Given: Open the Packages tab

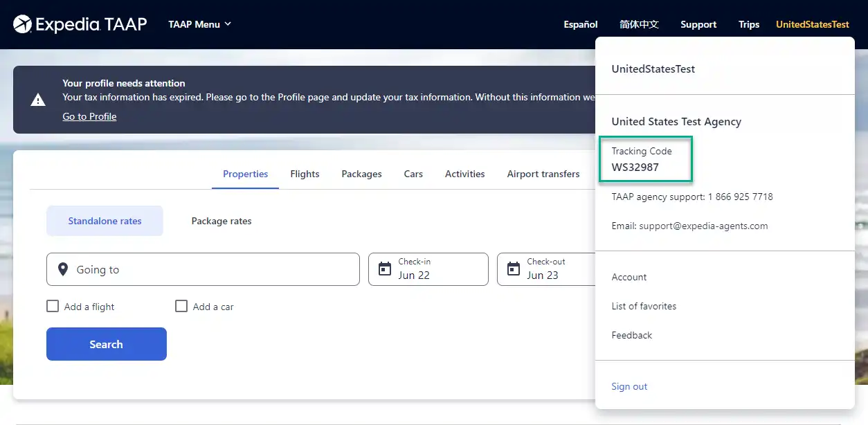Looking at the screenshot, I should pyautogui.click(x=361, y=174).
